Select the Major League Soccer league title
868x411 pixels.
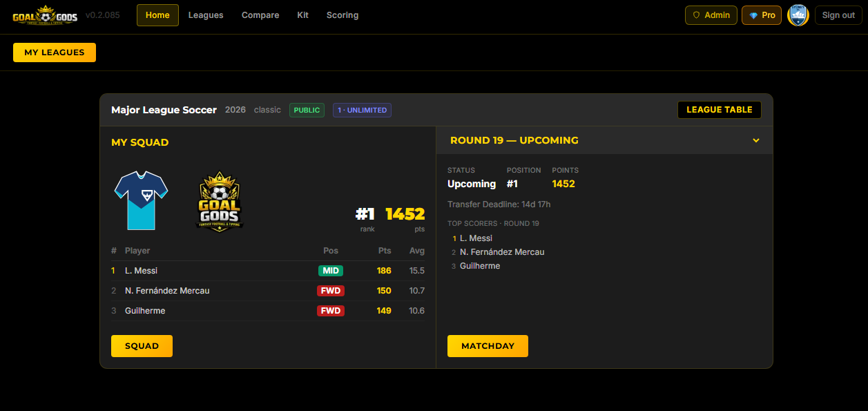pyautogui.click(x=164, y=110)
